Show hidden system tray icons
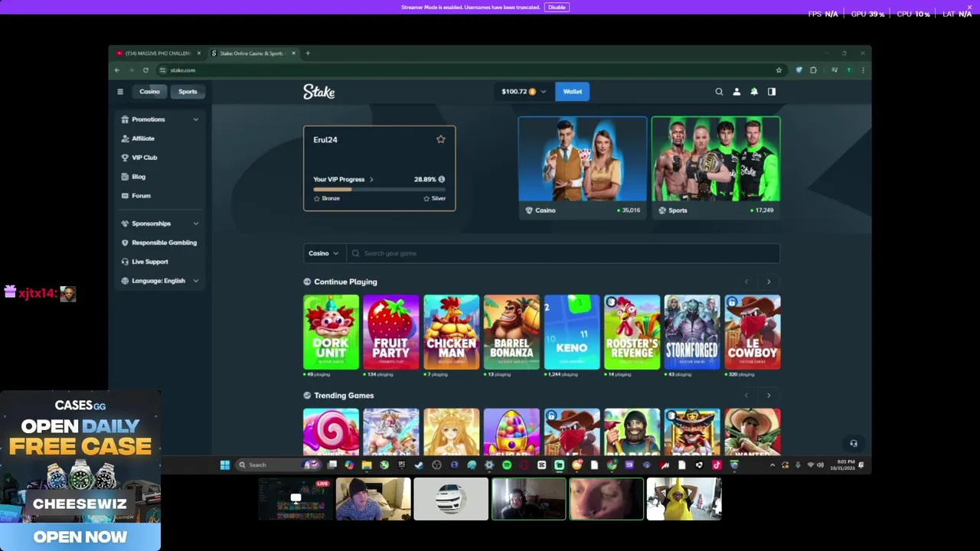980x551 pixels. tap(772, 465)
